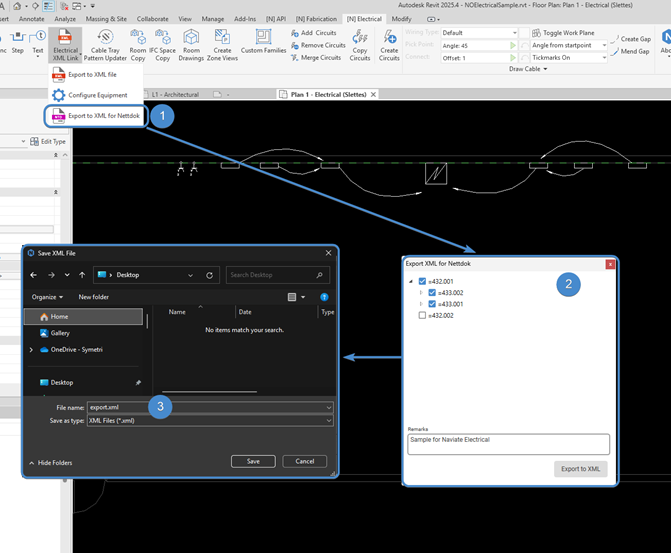Click the Remarks text field

coord(508,444)
